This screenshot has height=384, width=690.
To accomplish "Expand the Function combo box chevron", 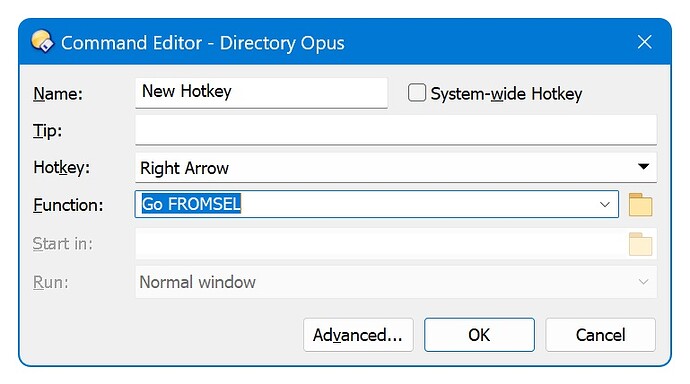I will pyautogui.click(x=605, y=205).
